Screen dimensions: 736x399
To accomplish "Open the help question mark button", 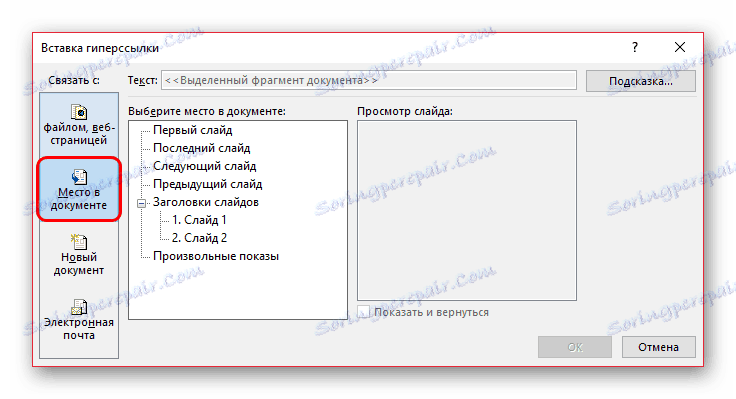I will [x=635, y=47].
